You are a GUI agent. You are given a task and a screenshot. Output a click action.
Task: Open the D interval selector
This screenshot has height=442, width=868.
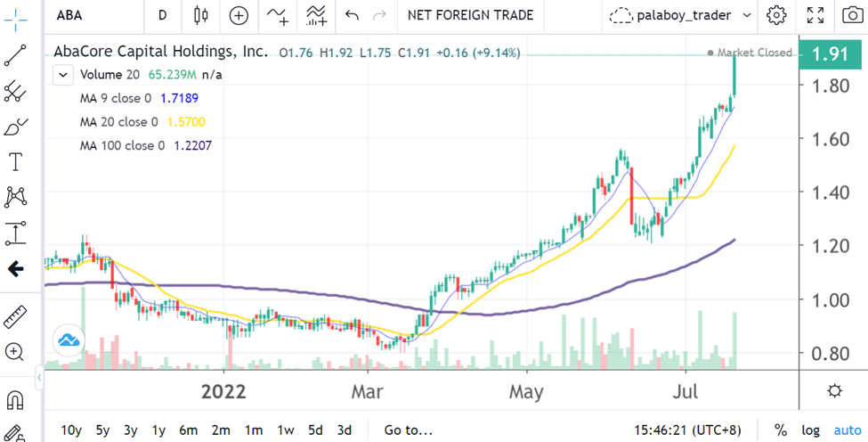(x=162, y=15)
